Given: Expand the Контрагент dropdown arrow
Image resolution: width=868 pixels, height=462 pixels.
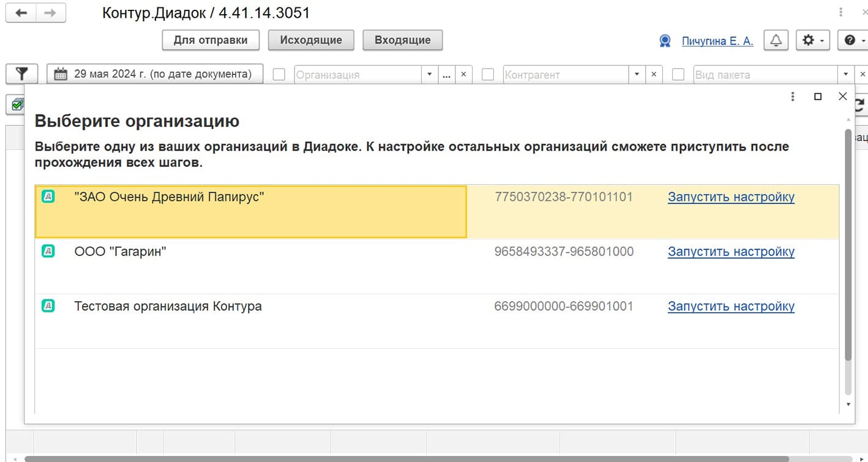Looking at the screenshot, I should point(637,75).
